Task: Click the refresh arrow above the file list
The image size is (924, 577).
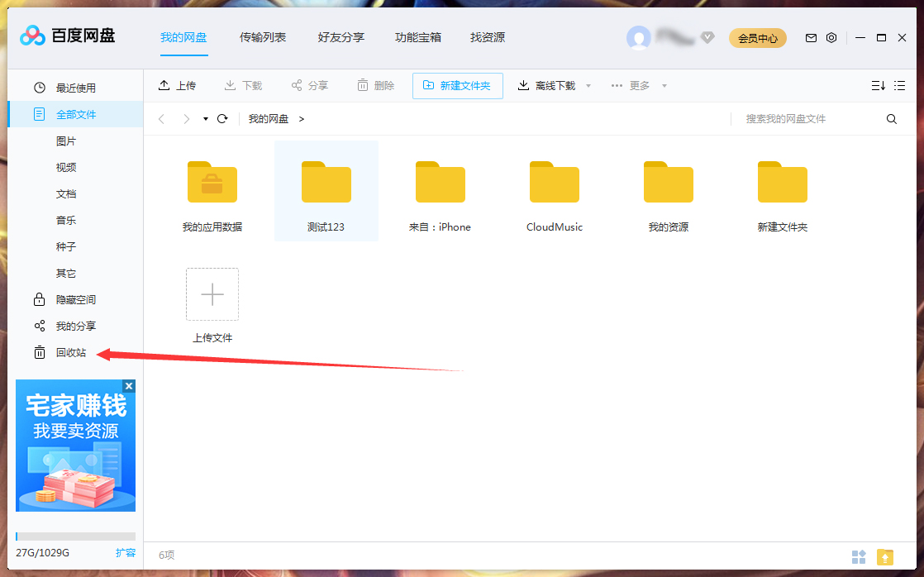Action: pyautogui.click(x=221, y=118)
